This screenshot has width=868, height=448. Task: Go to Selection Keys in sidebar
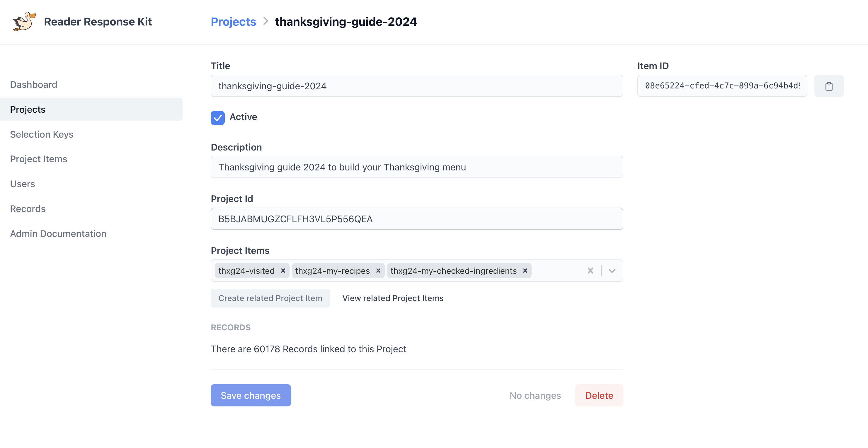(42, 134)
